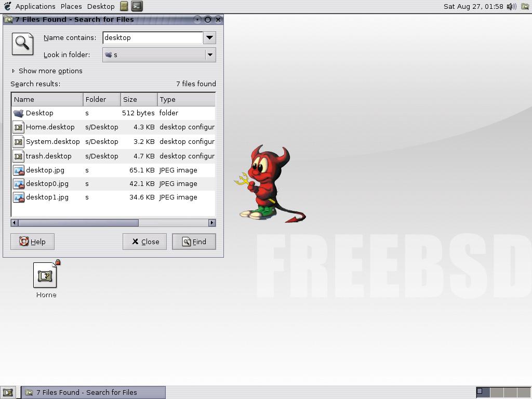Click the Find button
532x399 pixels.
click(x=194, y=242)
